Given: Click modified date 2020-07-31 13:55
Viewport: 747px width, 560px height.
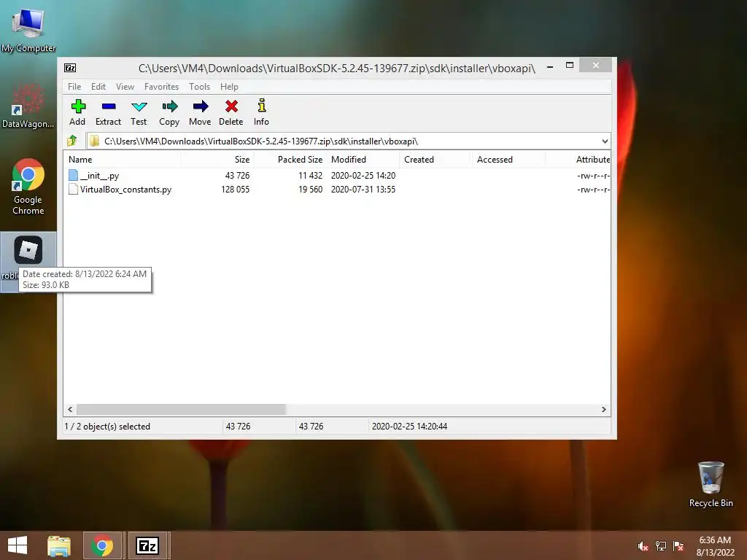Looking at the screenshot, I should coord(363,190).
